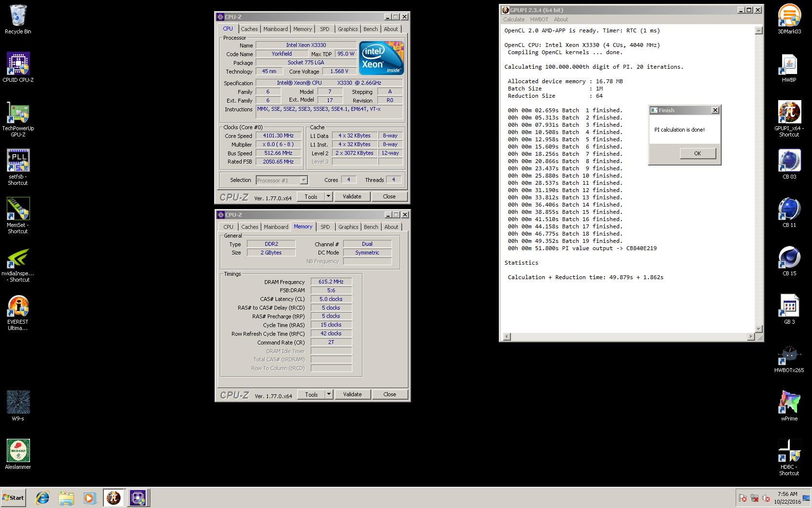Switch to CPU tab in bottom CPU-Z window
The width and height of the screenshot is (812, 508).
228,227
